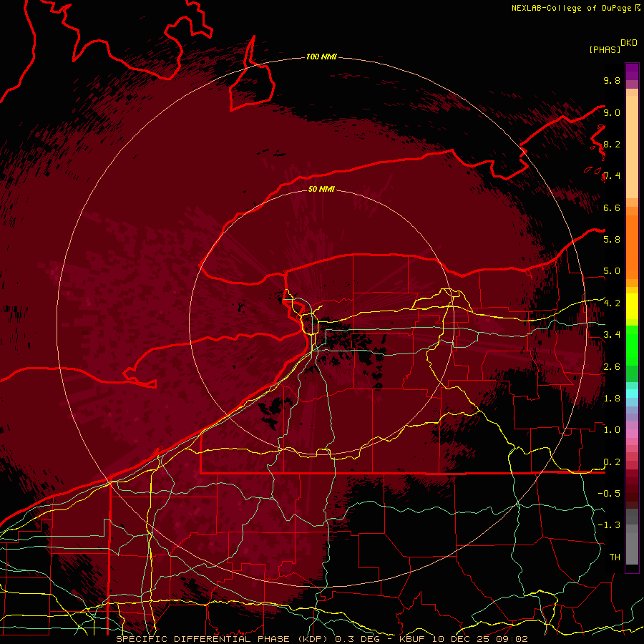Click the 1.0 color scale value
Screen dimensions: 644x644
(x=612, y=430)
